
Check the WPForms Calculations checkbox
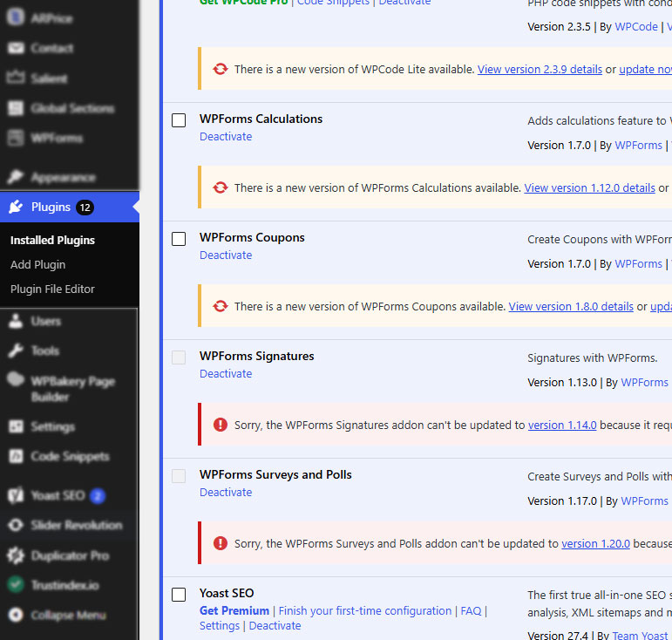point(179,120)
